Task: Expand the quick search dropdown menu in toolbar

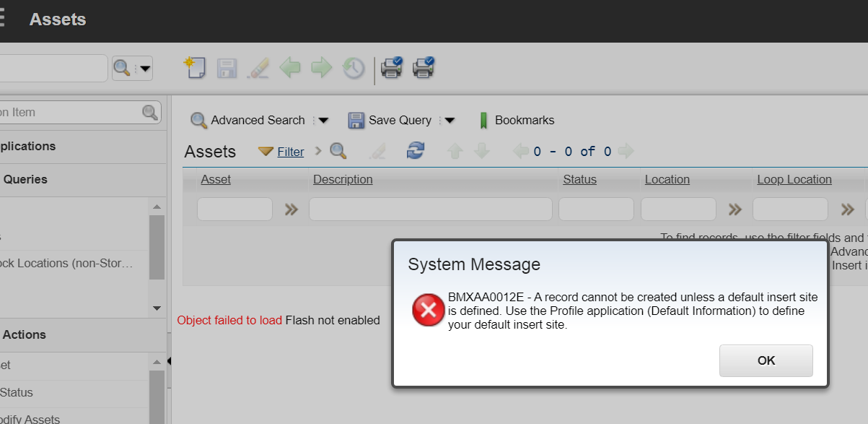Action: (x=145, y=69)
